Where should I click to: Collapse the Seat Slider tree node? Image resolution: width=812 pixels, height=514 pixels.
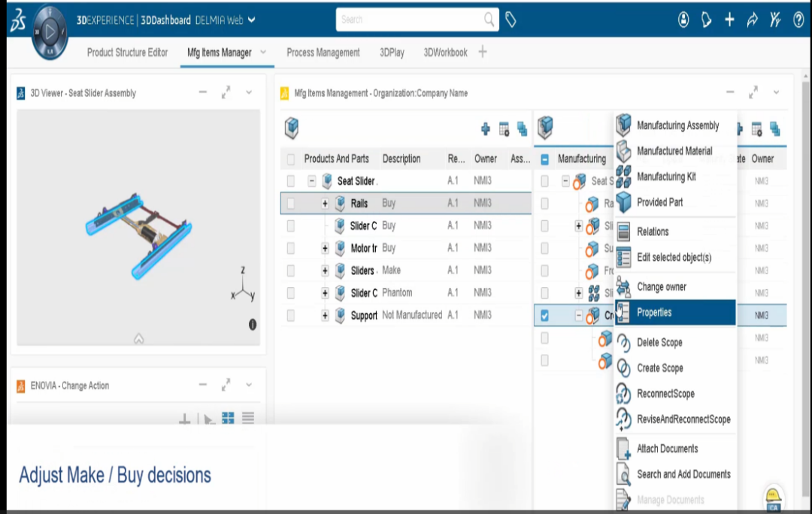(x=311, y=180)
